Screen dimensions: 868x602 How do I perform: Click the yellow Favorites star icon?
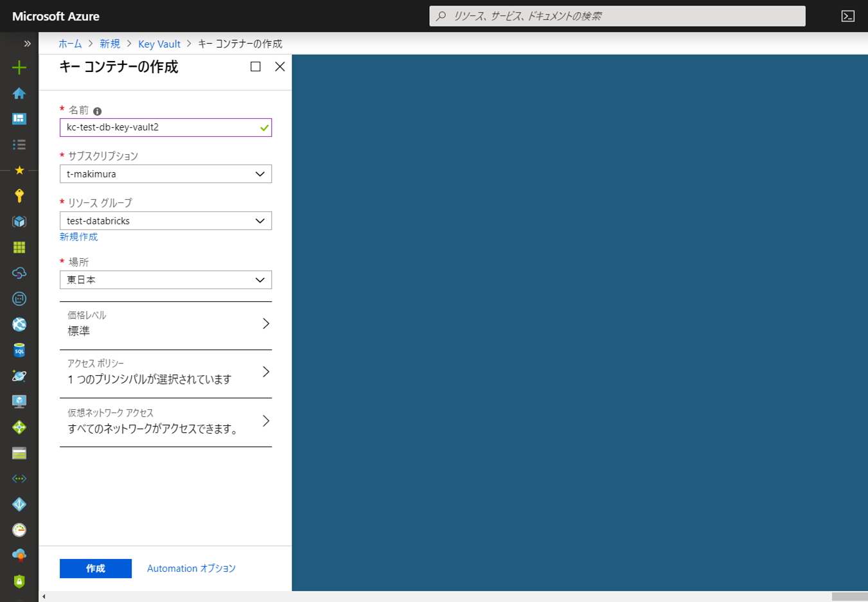click(19, 170)
